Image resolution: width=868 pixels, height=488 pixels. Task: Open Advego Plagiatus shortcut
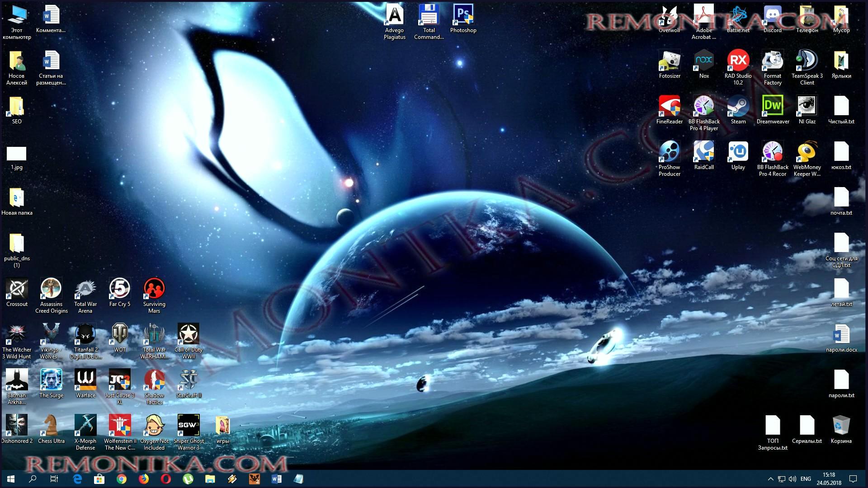(394, 22)
